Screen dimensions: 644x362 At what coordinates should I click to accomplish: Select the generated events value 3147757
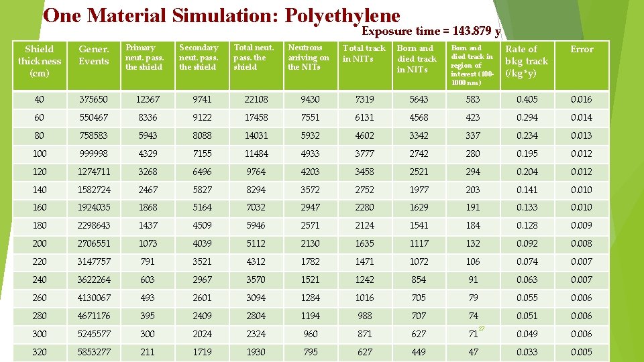(94, 261)
